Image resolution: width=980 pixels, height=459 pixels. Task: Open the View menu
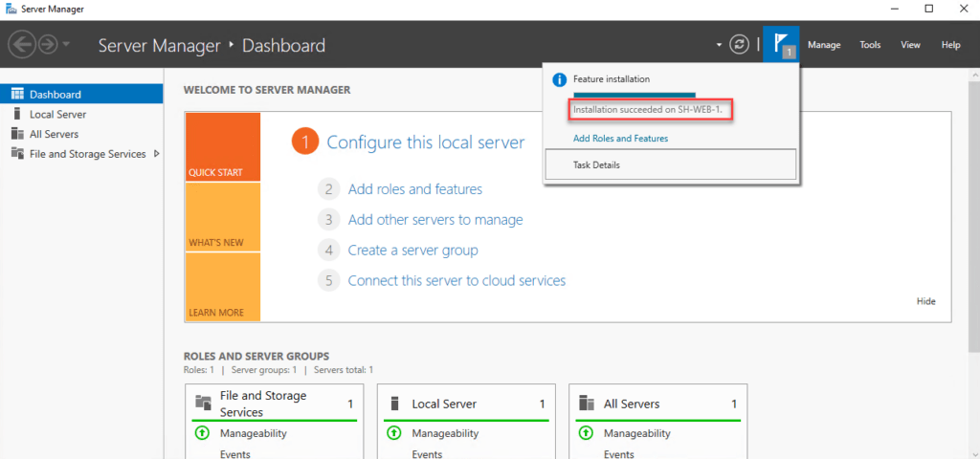[x=910, y=45]
